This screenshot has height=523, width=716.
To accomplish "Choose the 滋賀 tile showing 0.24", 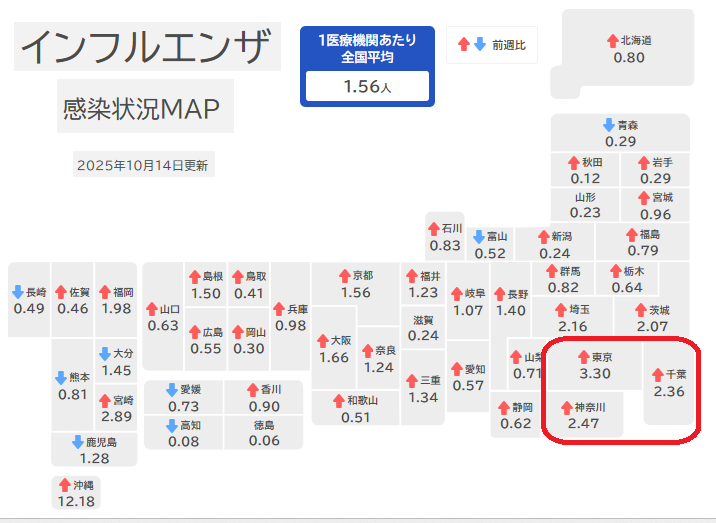I will point(424,328).
